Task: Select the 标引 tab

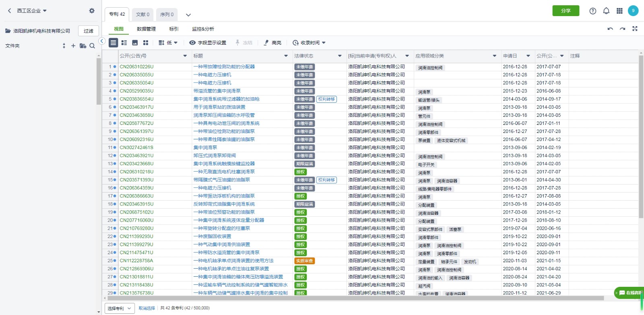Action: pyautogui.click(x=174, y=29)
